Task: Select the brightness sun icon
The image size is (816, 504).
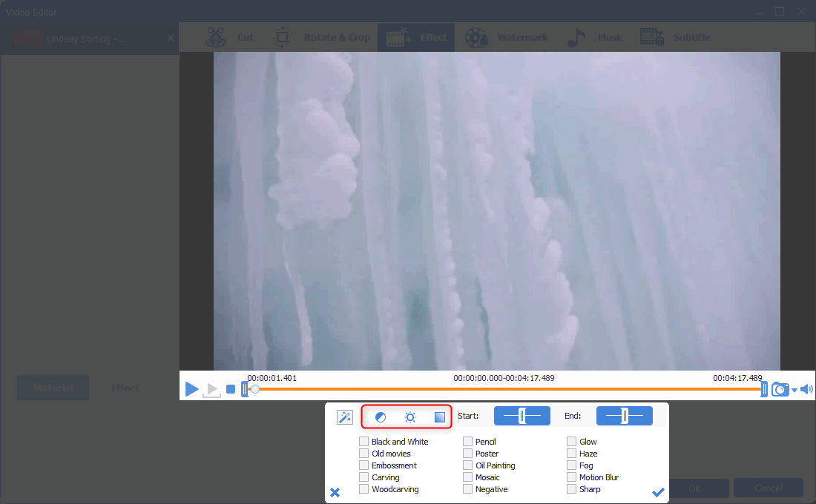Action: 410,417
